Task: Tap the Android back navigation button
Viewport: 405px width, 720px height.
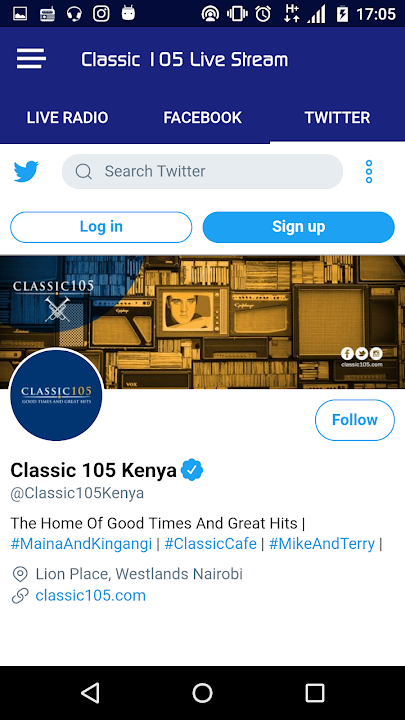Action: tap(90, 692)
